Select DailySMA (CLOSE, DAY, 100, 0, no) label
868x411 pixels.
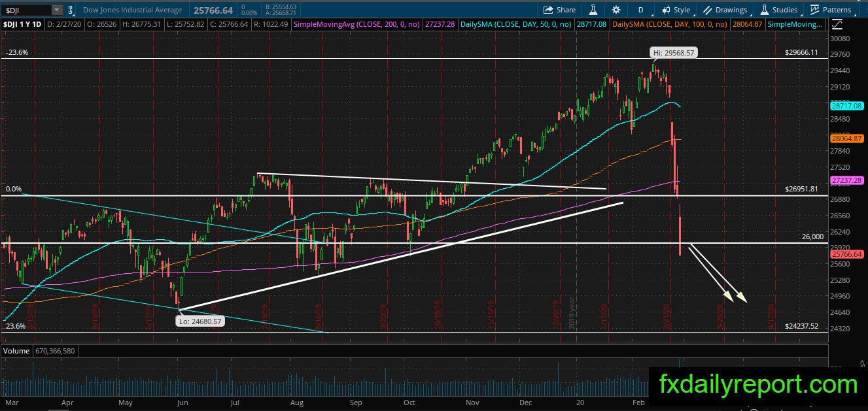click(671, 24)
